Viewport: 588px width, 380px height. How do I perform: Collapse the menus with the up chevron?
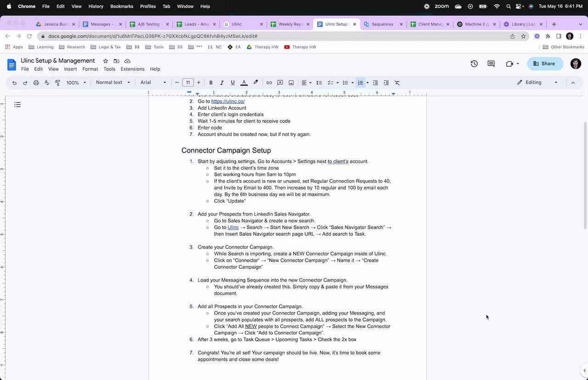point(573,83)
